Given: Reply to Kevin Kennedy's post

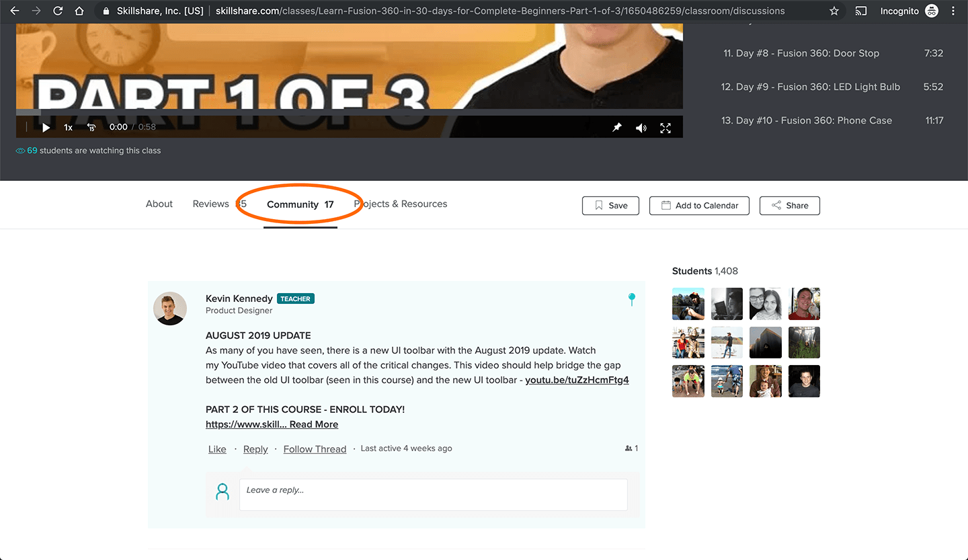Looking at the screenshot, I should pos(255,449).
